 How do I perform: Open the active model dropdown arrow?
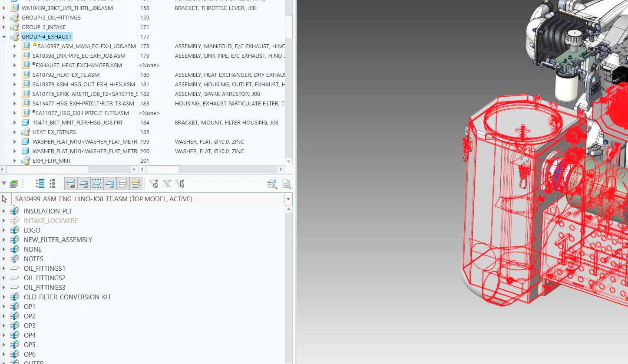pos(288,199)
